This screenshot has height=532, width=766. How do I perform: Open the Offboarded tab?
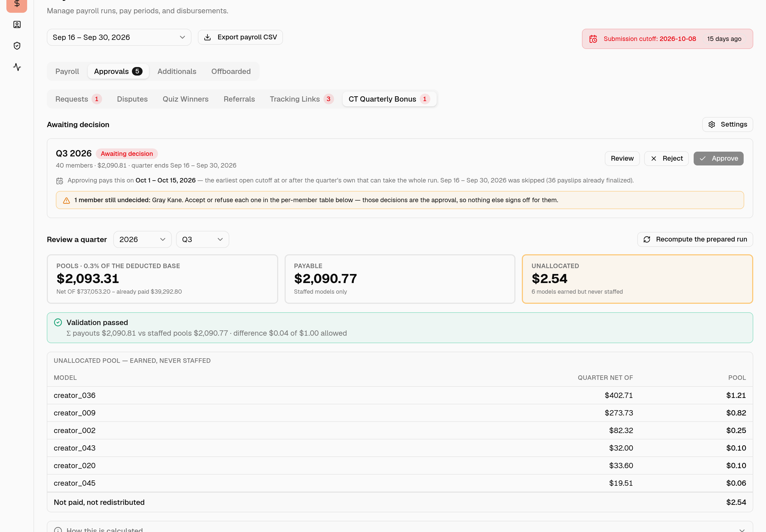pyautogui.click(x=231, y=71)
